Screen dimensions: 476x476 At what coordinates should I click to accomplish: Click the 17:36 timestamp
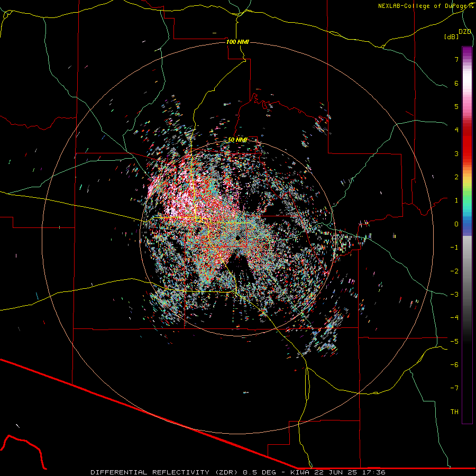[x=374, y=472]
